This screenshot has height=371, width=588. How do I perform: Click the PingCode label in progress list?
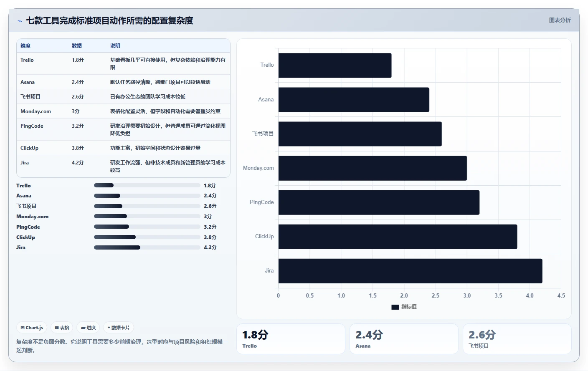click(28, 227)
